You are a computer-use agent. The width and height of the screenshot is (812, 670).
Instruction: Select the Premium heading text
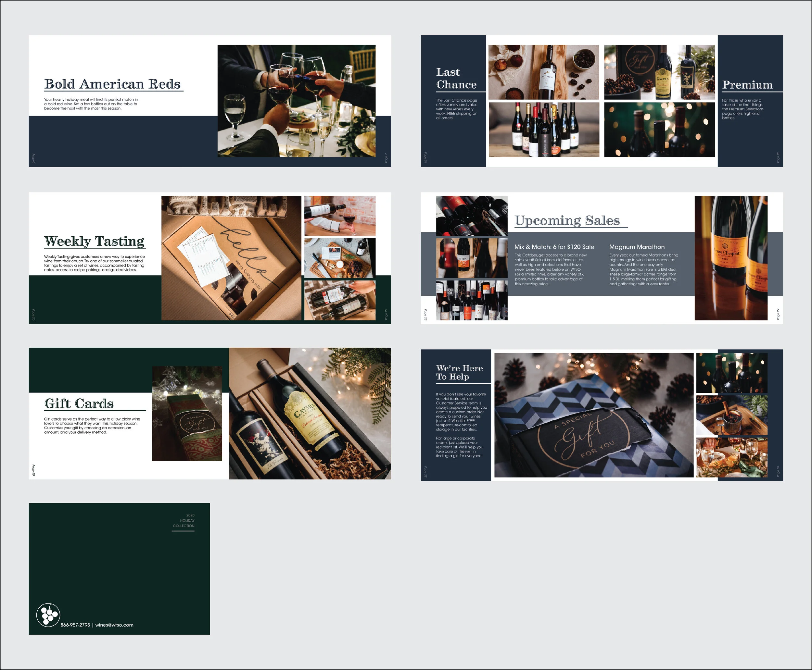point(747,85)
